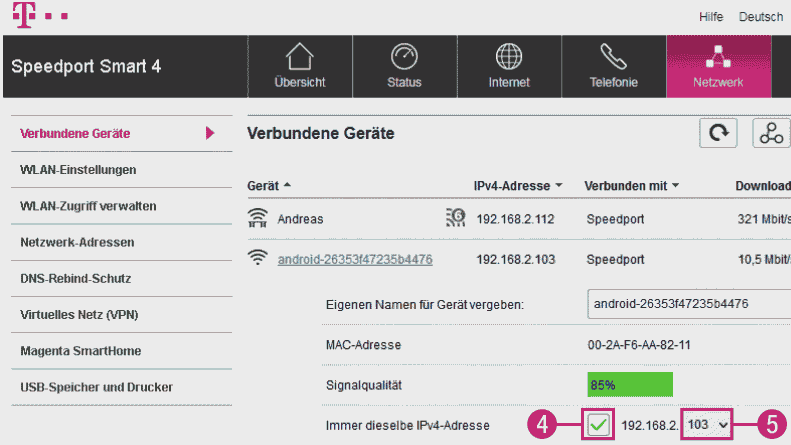Switch to the Internet tab
Screen dimensions: 791x445
[509, 66]
